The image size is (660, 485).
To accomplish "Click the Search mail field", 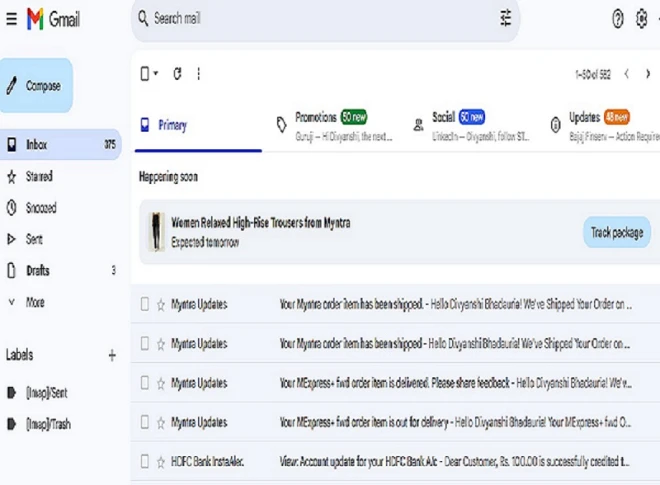I will 326,19.
